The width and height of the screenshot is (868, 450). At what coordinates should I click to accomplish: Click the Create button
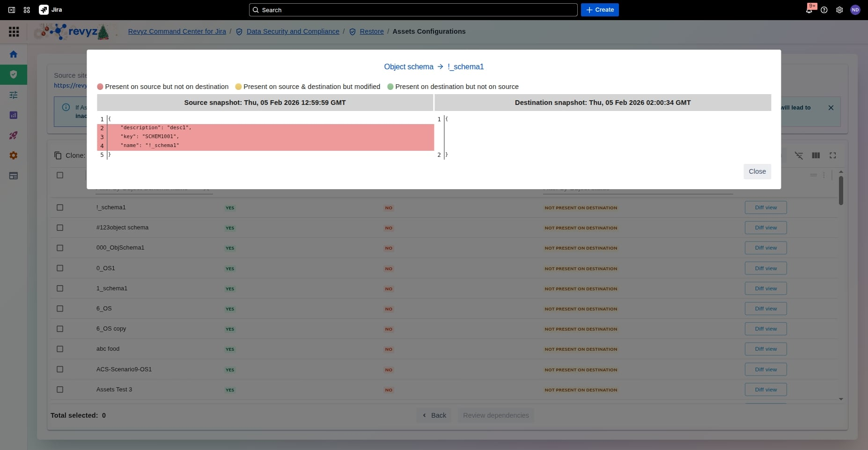pos(599,10)
